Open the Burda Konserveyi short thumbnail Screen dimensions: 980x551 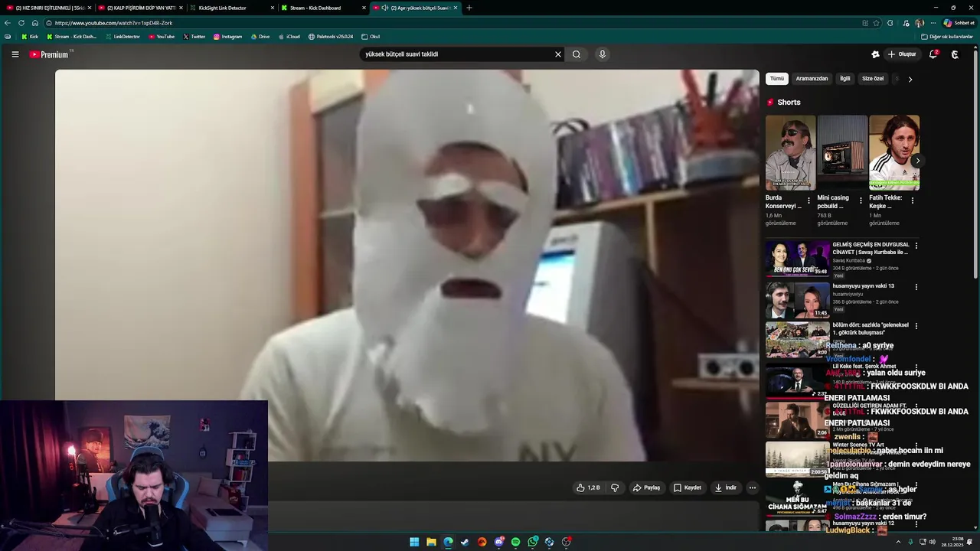point(790,153)
